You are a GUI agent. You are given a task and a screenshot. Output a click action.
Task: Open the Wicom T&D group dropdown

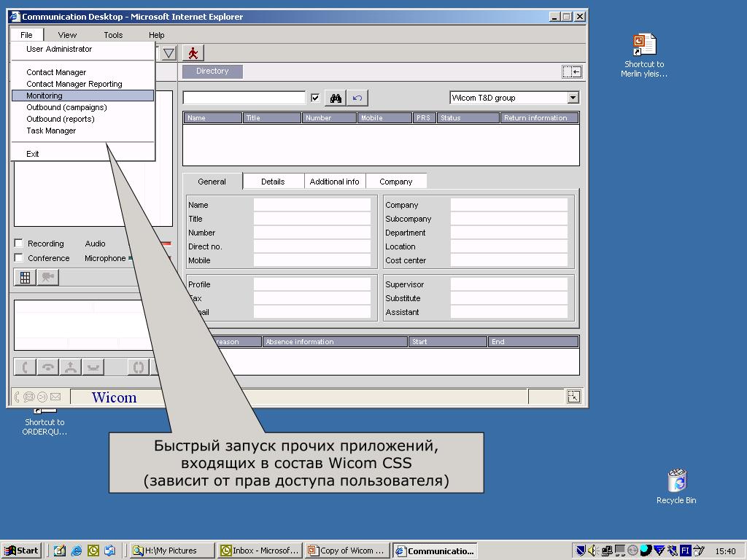pyautogui.click(x=573, y=98)
